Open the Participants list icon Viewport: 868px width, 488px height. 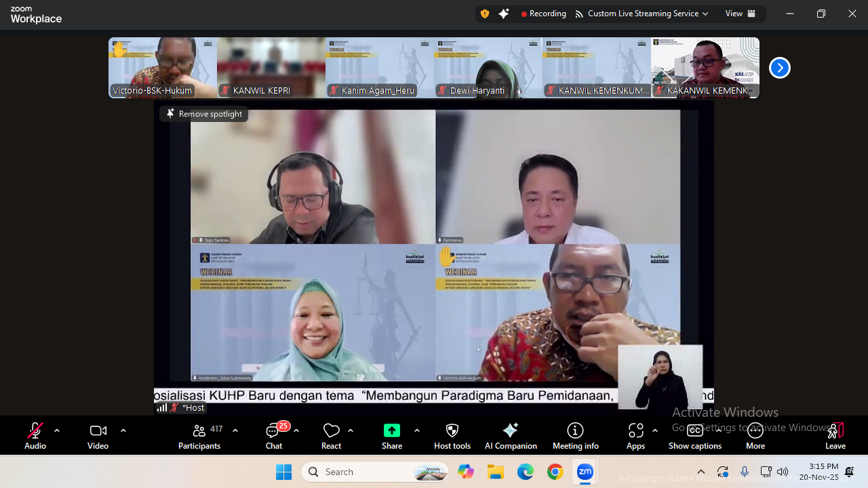[199, 431]
